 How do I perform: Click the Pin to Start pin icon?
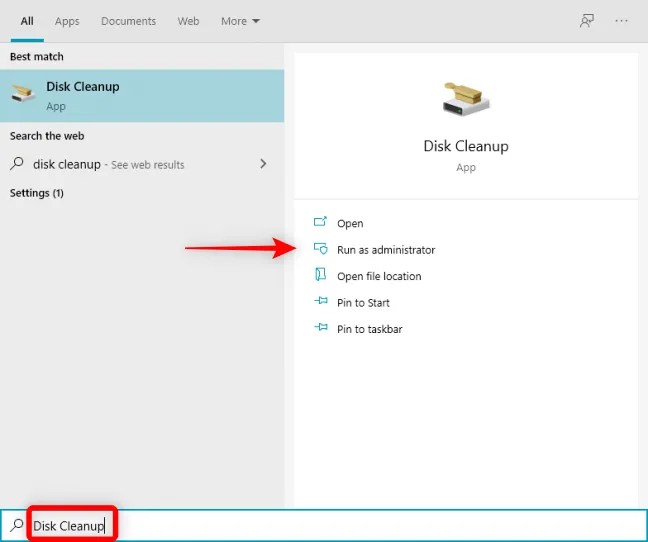[x=321, y=301]
